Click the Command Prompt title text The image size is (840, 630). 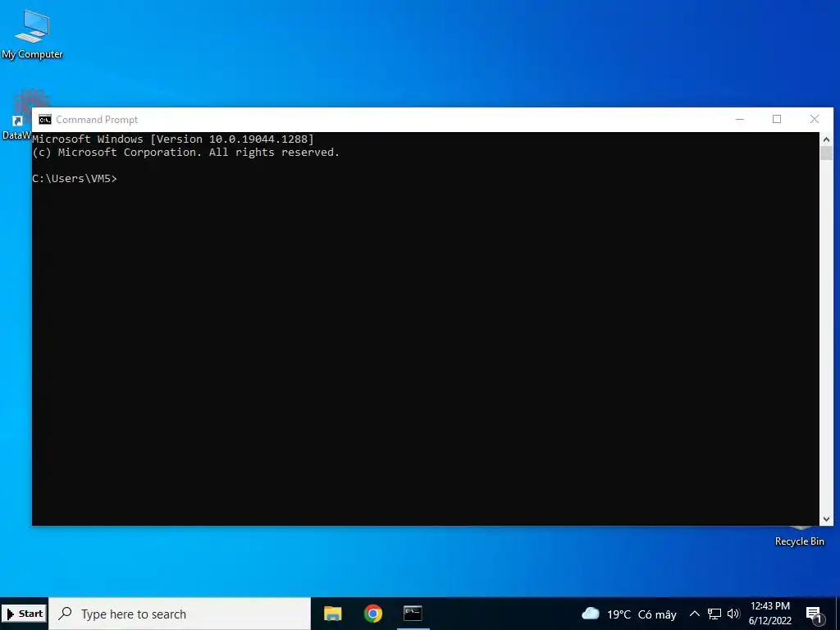[97, 120]
